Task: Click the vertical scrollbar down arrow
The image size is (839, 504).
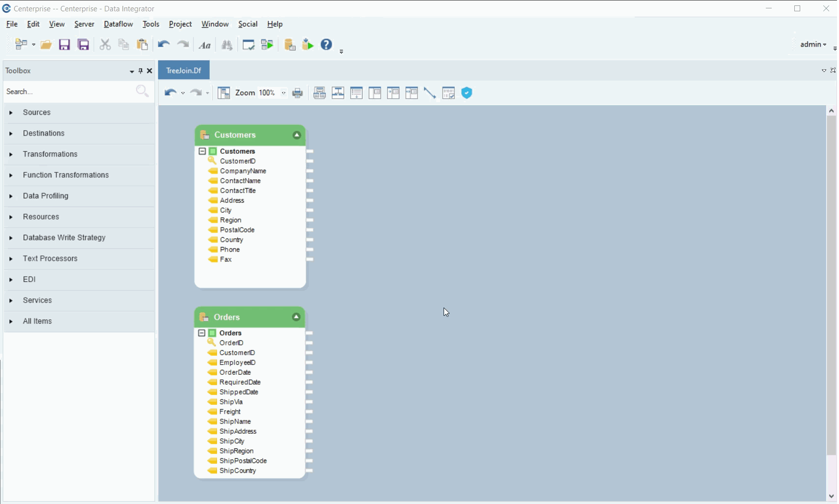Action: pyautogui.click(x=831, y=496)
